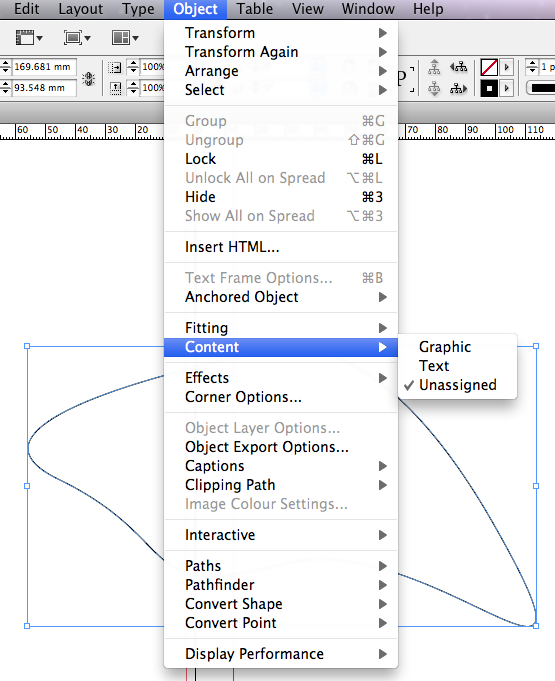Click the 169.681 mm width field
This screenshot has height=681, width=555.
tap(44, 67)
